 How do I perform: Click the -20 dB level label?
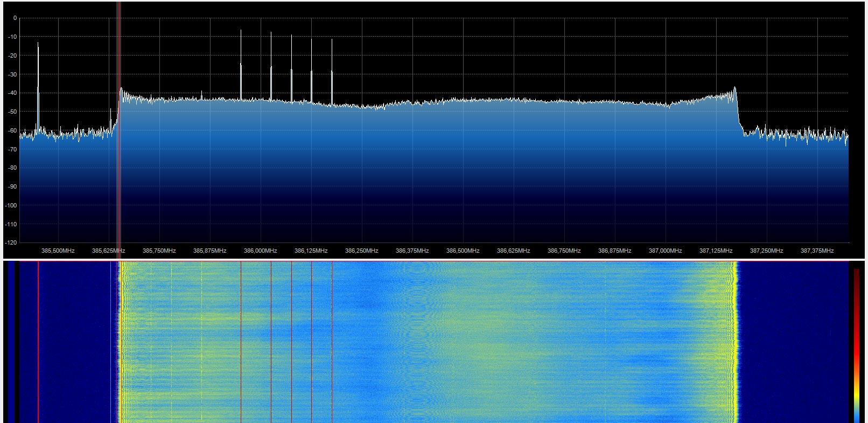point(12,56)
